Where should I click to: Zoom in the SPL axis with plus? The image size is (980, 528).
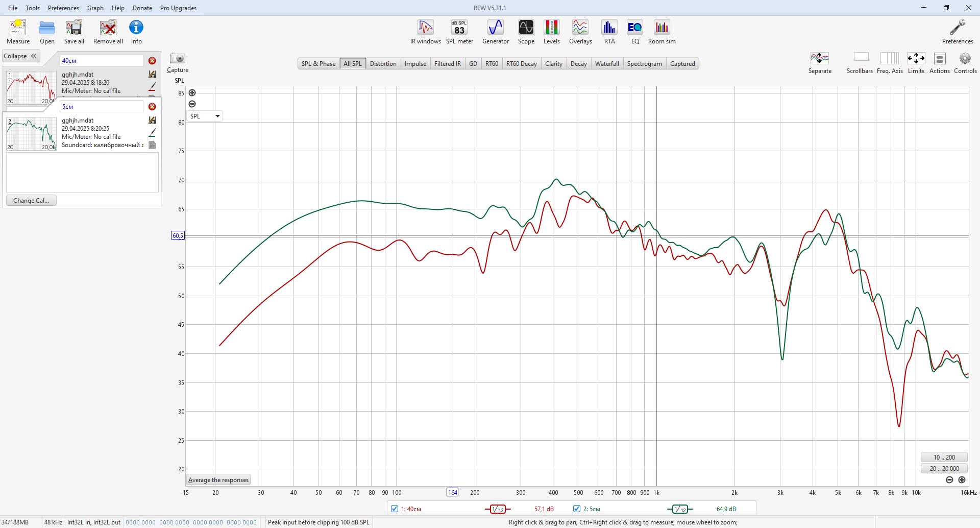point(192,93)
